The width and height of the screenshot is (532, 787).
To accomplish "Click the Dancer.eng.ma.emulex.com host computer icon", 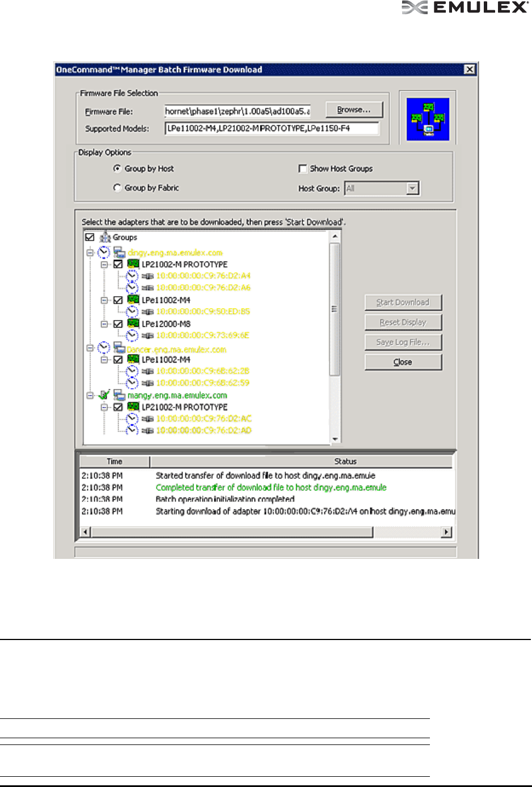I will [119, 347].
